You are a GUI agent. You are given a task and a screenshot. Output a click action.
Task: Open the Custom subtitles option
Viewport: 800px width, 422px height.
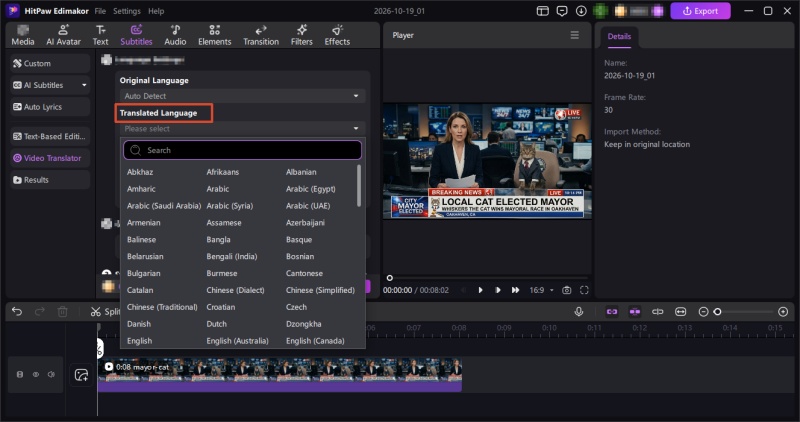[50, 63]
